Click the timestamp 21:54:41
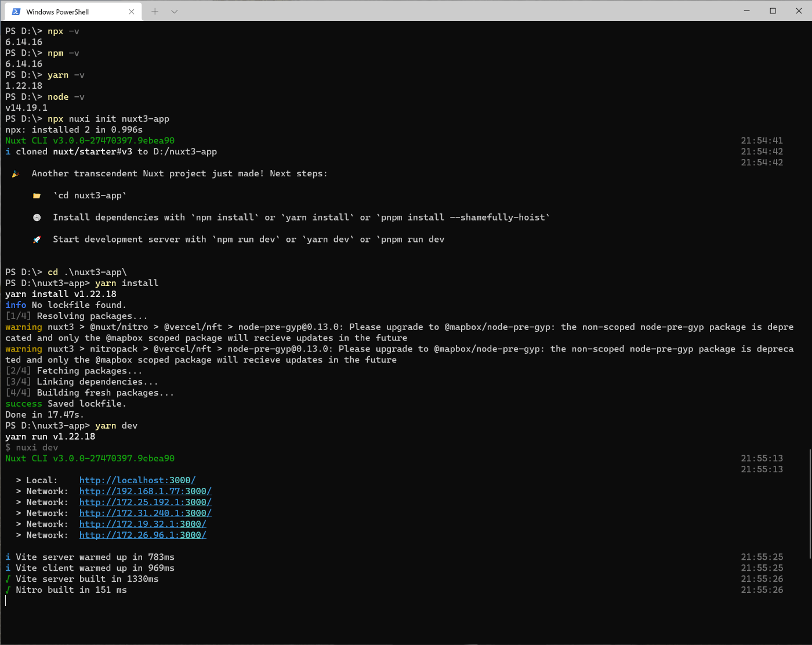 pyautogui.click(x=762, y=141)
